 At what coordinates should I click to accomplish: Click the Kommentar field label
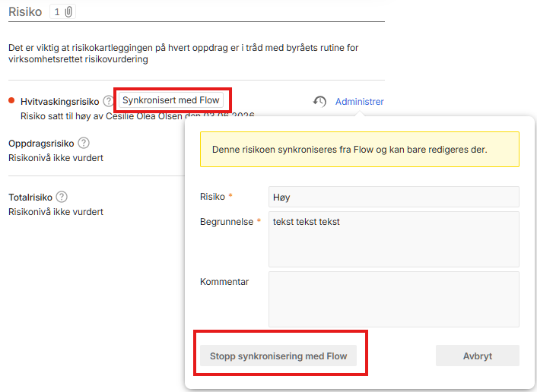pyautogui.click(x=224, y=282)
